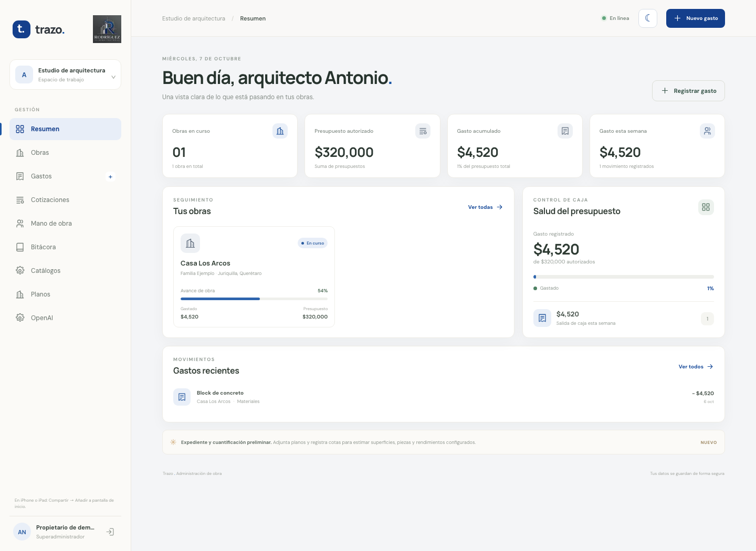Image resolution: width=756 pixels, height=551 pixels.
Task: Click the people icon on Gasto esta semana card
Action: pyautogui.click(x=708, y=131)
